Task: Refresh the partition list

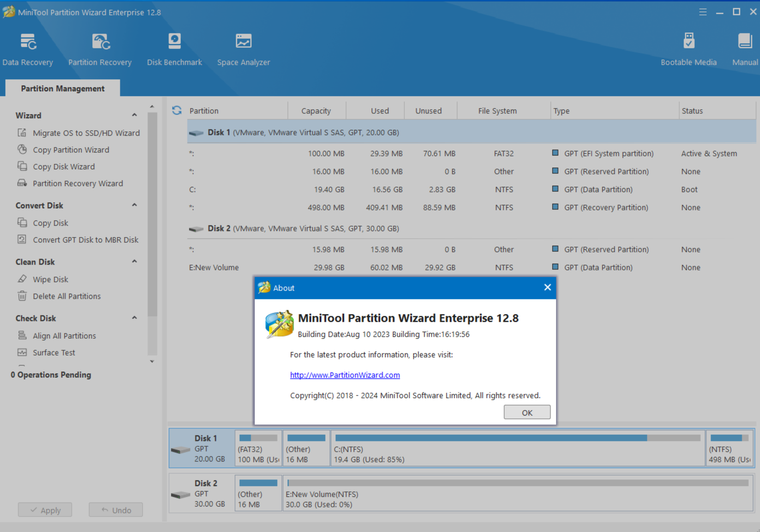Action: point(177,110)
